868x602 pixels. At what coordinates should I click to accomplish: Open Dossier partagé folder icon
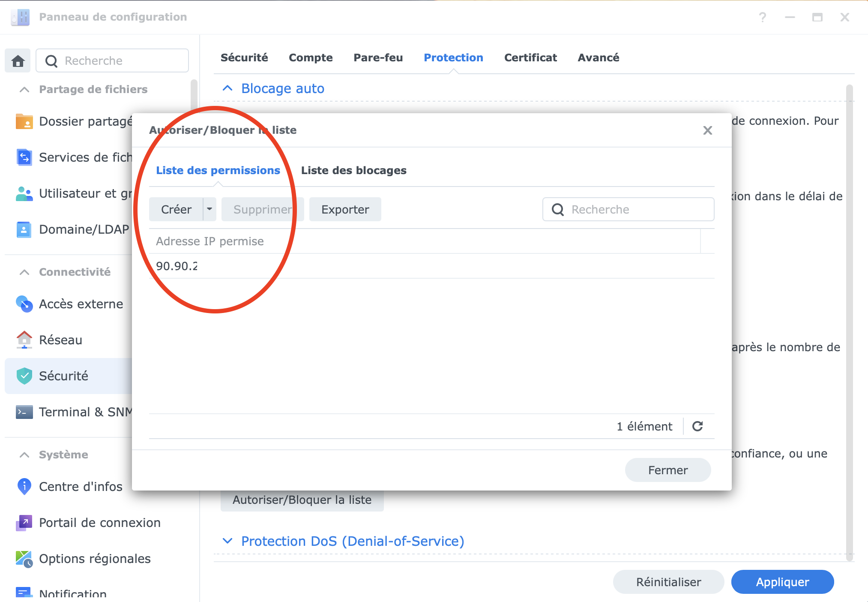point(24,121)
